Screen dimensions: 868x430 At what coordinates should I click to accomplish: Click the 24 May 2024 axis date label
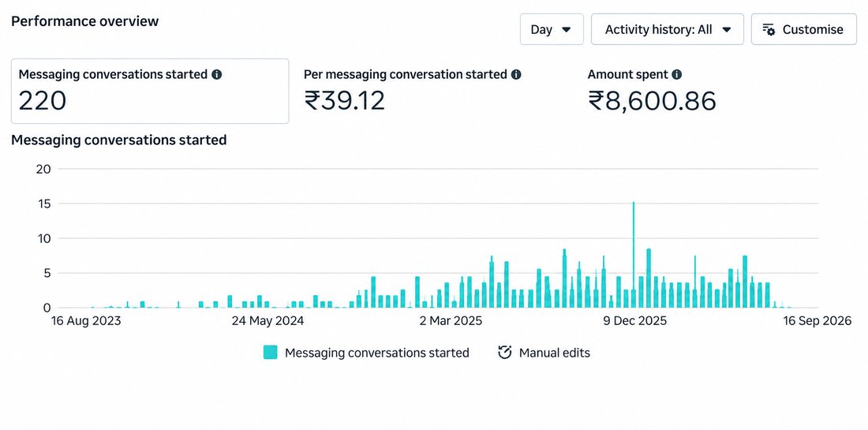268,321
